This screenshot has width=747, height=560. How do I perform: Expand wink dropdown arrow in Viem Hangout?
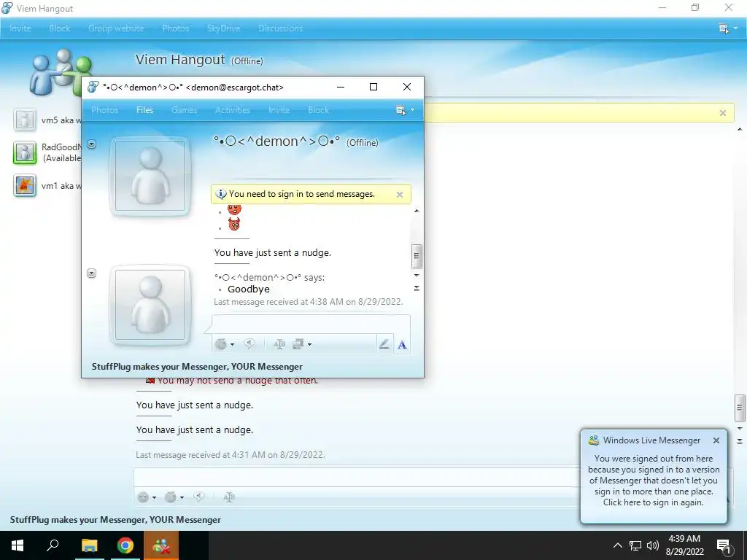182,497
